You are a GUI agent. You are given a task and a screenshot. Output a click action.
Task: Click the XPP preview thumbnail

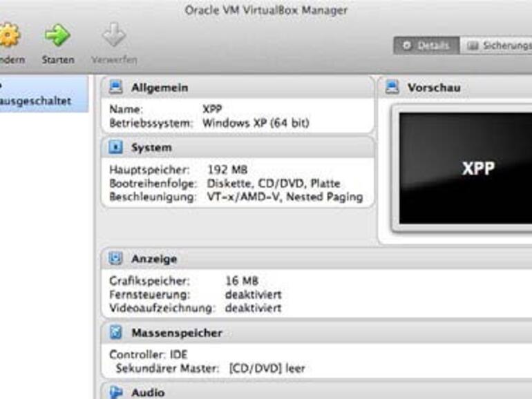click(x=466, y=168)
